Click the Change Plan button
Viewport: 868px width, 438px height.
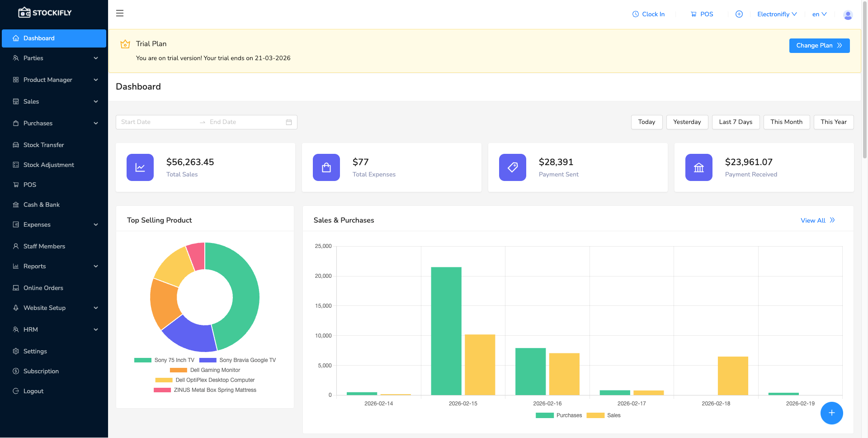(x=819, y=45)
